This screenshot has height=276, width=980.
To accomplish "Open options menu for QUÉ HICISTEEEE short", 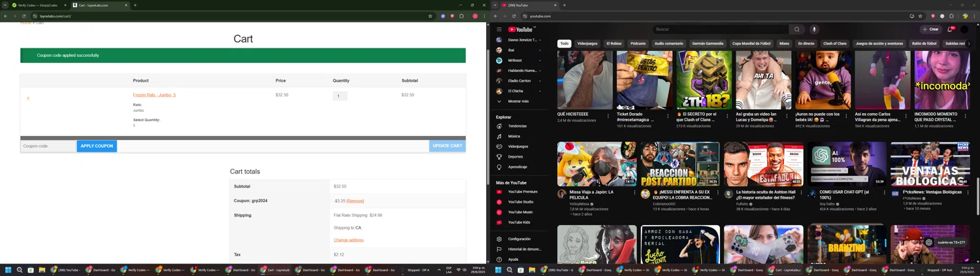I will (608, 116).
